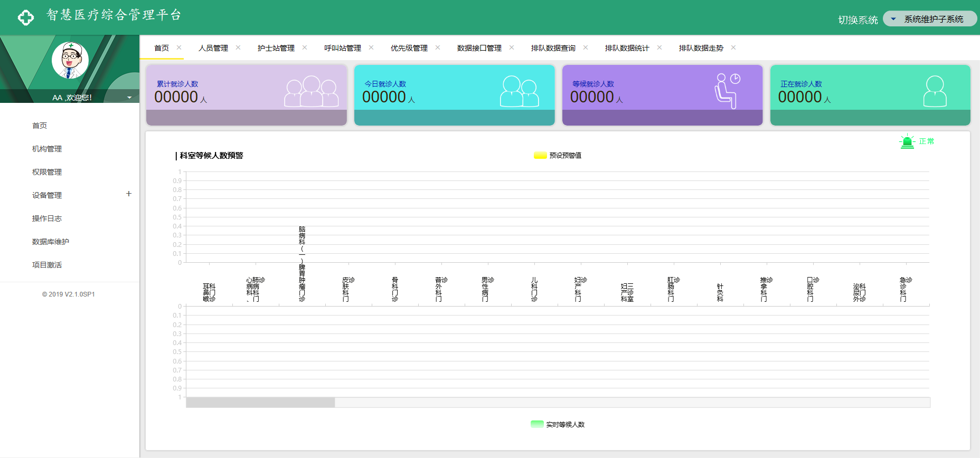The height and width of the screenshot is (458, 980).
Task: Click the 今日就诊人数 label
Action: (x=385, y=84)
